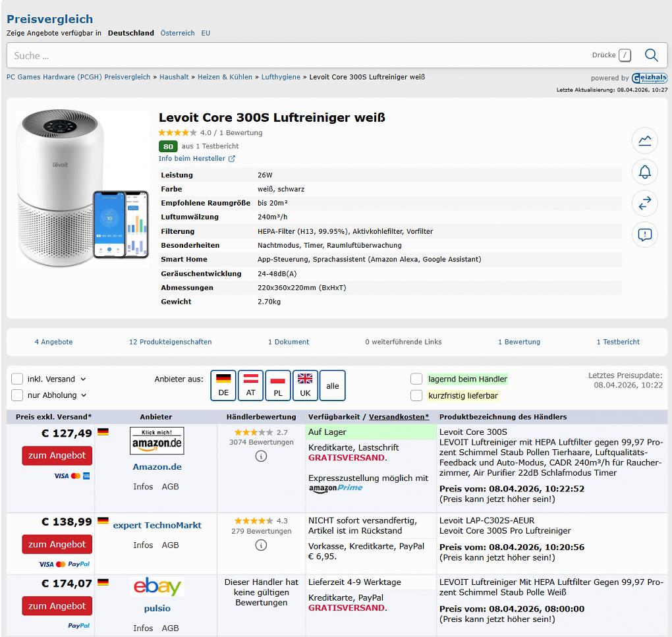Click the Levoit air purifier product image
Viewport: 672px width, 637px height.
(x=83, y=188)
